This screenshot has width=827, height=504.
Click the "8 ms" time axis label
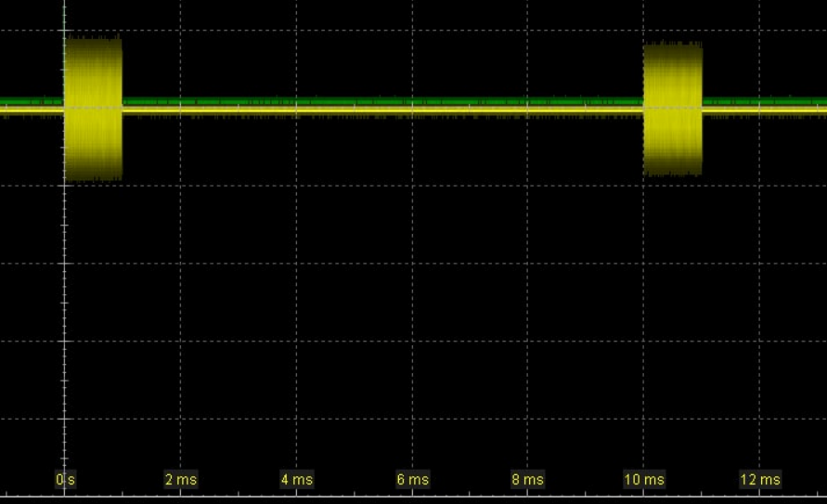(527, 480)
